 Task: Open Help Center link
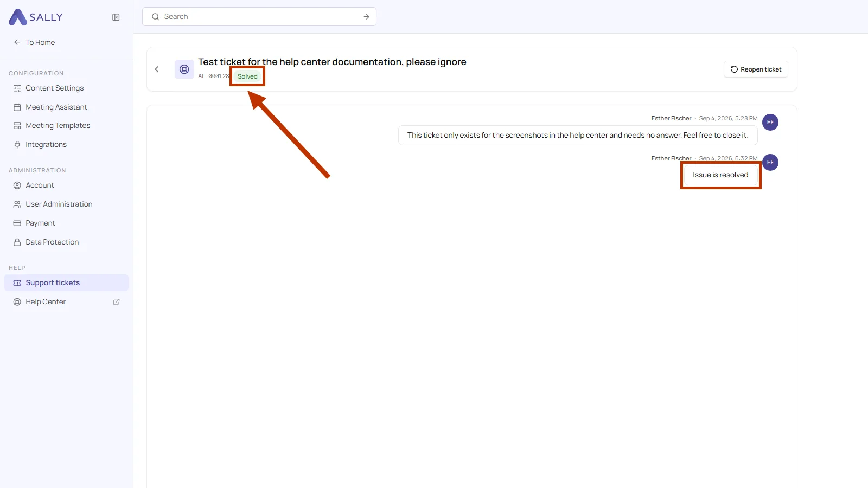tap(66, 302)
